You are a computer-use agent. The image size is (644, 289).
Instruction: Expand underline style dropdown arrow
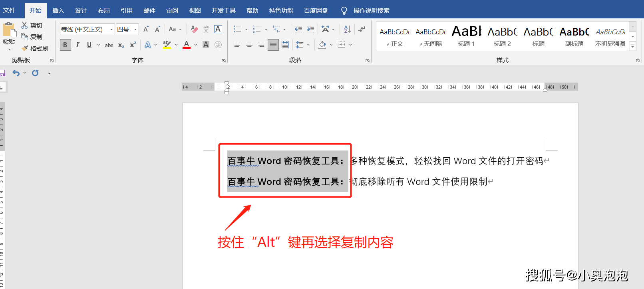[x=99, y=45]
